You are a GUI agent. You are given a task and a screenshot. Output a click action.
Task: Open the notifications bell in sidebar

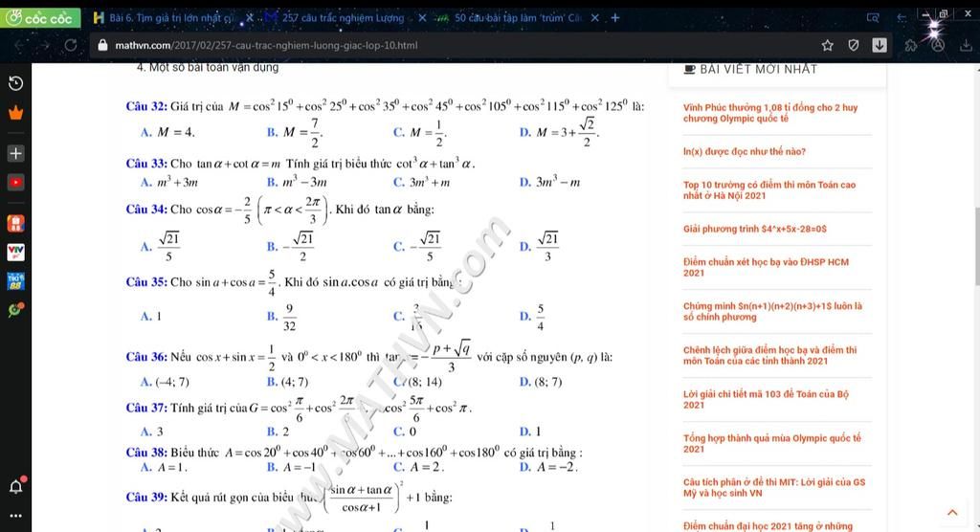(15, 486)
